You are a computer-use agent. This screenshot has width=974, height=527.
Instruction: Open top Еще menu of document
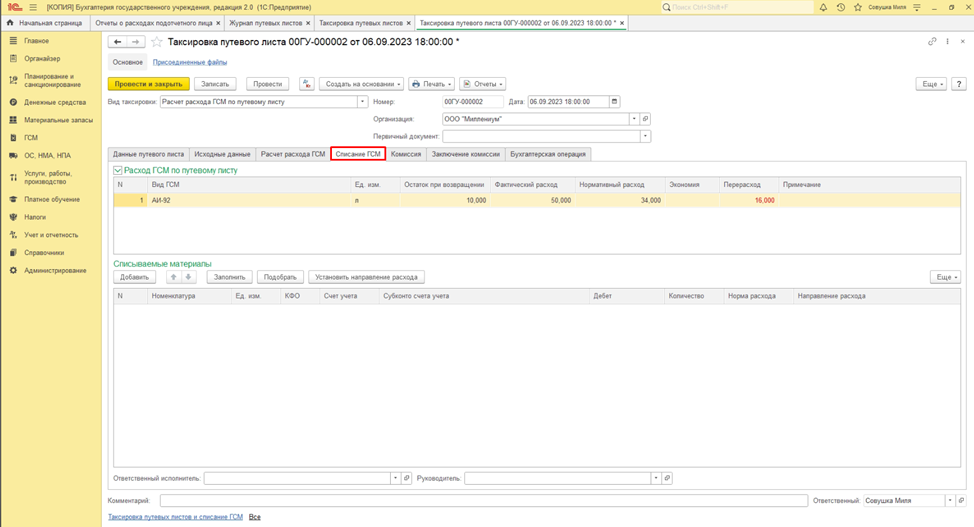click(931, 84)
